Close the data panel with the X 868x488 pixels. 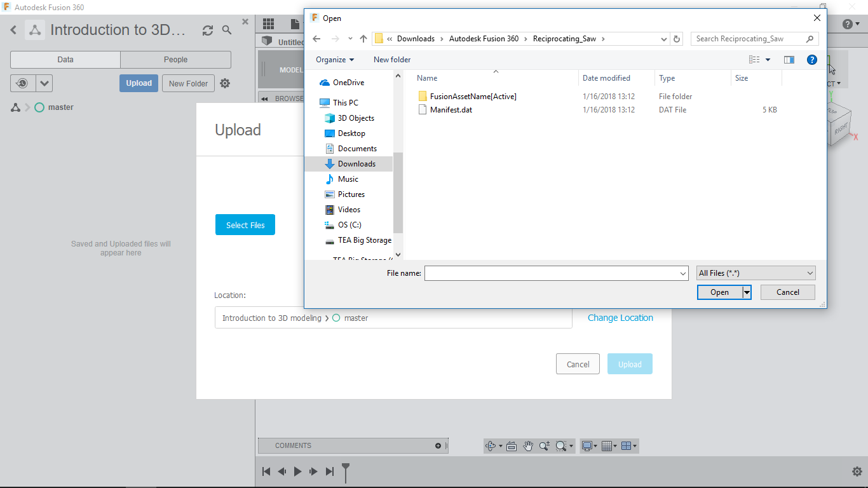coord(245,22)
